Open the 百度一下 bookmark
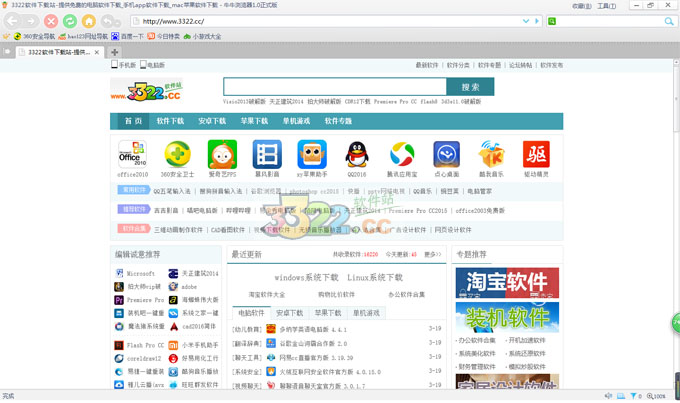Image resolution: width=680 pixels, height=403 pixels. pos(128,36)
